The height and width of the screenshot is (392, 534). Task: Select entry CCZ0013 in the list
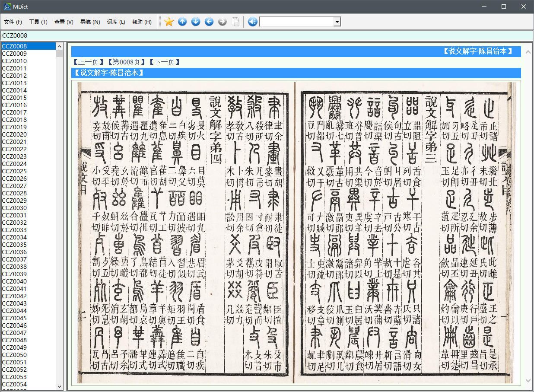click(x=28, y=83)
